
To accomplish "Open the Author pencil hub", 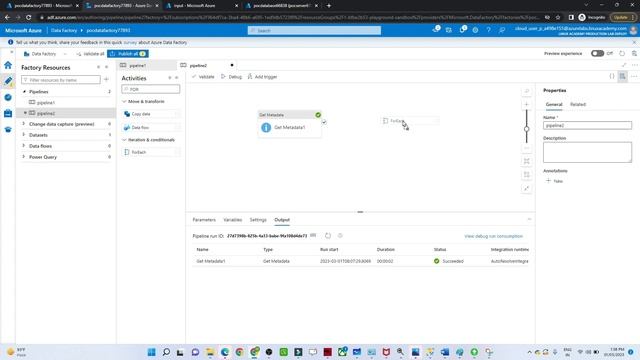I will click(x=8, y=81).
